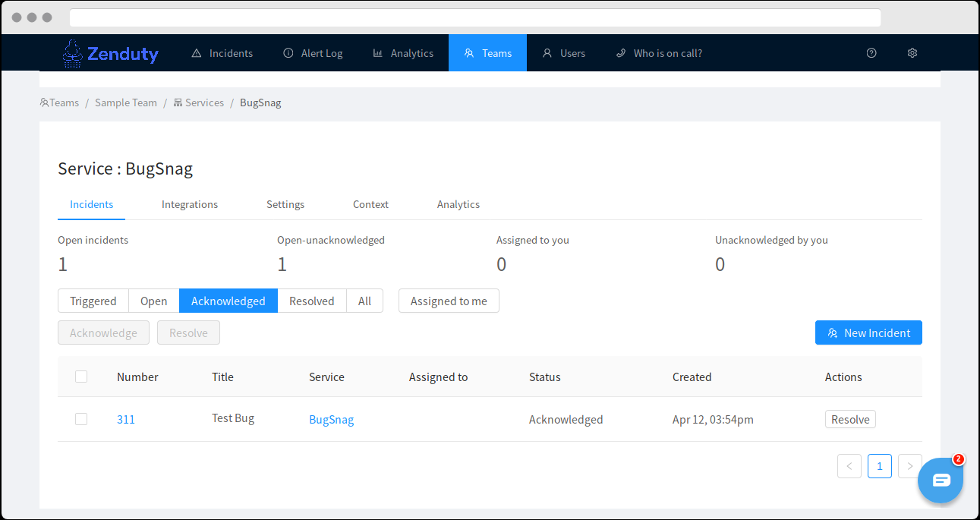Image resolution: width=980 pixels, height=520 pixels.
Task: Open Users navigation item
Action: coord(564,53)
